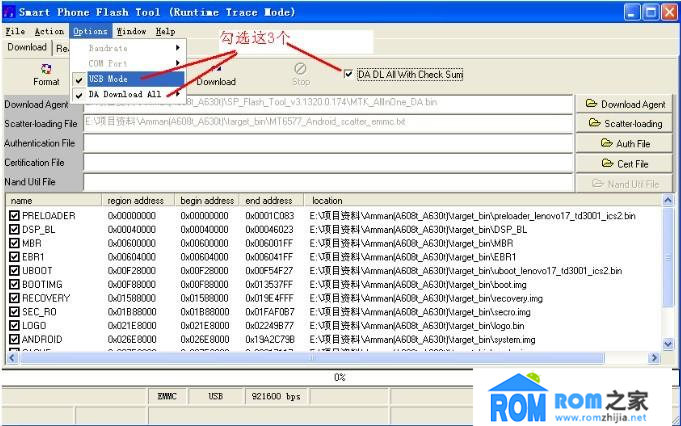Viewport: 681px width, 426px height.
Task: Click the 0% progress bar
Action: click(x=340, y=377)
